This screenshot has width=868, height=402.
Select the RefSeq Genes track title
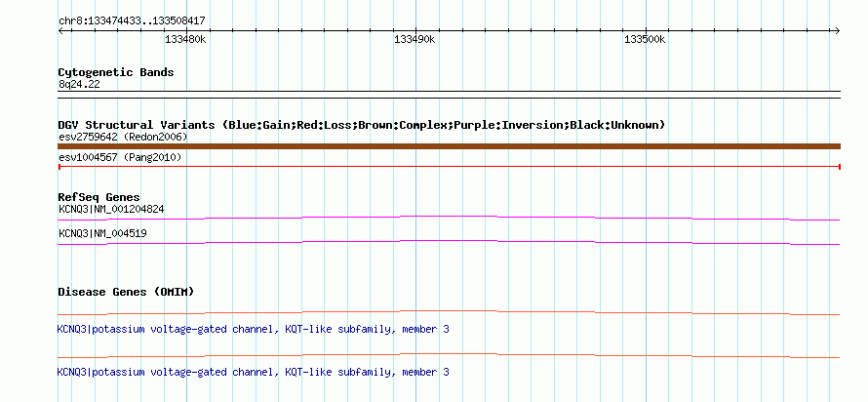(x=99, y=197)
